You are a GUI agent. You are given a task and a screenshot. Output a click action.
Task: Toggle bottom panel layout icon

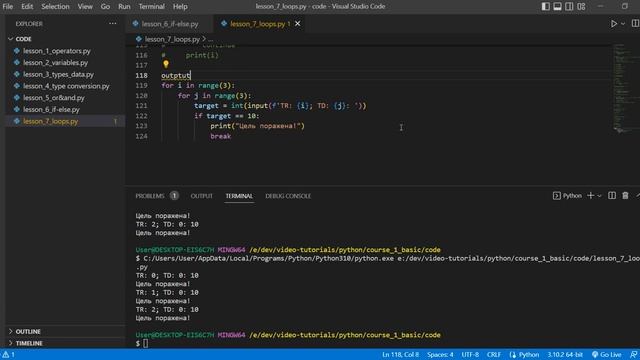(557, 6)
